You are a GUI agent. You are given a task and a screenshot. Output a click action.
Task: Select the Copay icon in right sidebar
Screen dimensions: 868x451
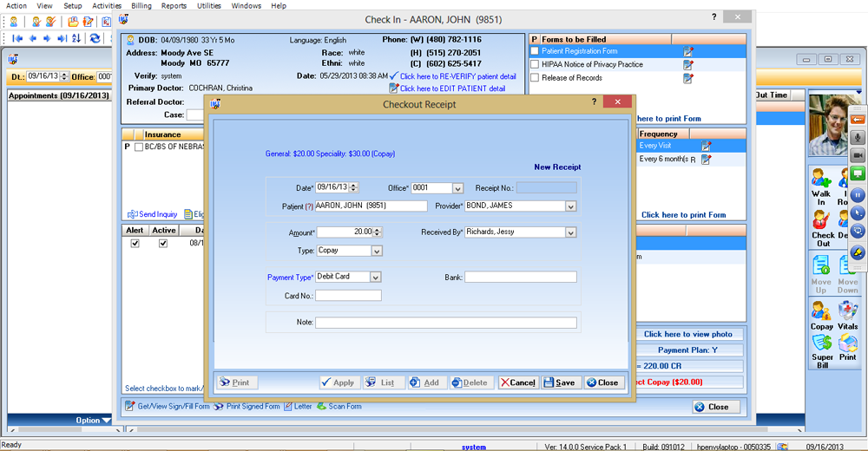(821, 312)
